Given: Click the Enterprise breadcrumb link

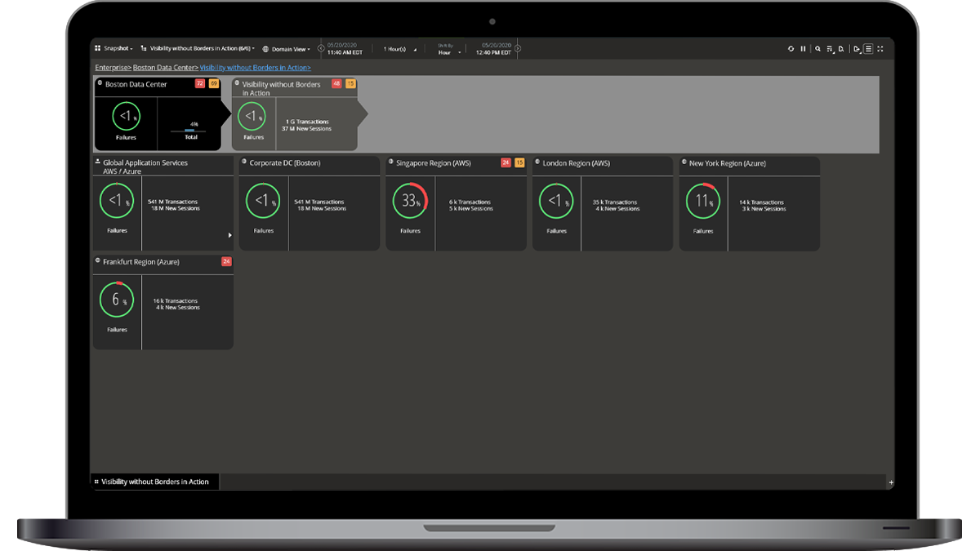Looking at the screenshot, I should (112, 68).
